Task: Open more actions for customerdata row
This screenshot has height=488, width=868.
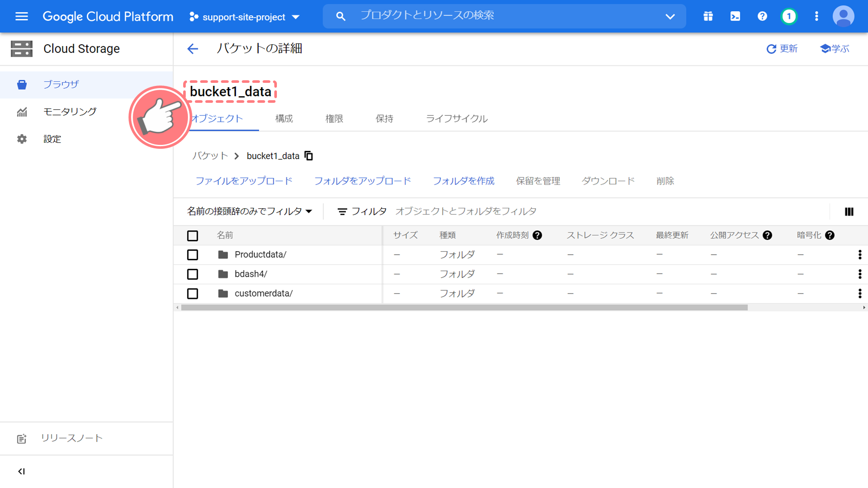Action: 860,294
